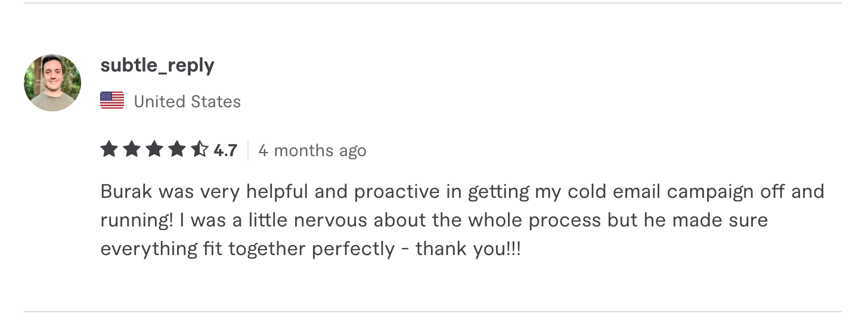Screen dimensions: 868x323
Task: Open the subtle_reply username link
Action: [157, 65]
